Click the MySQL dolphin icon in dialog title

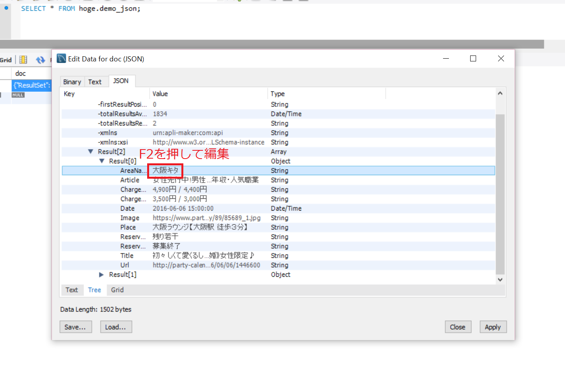tap(61, 59)
